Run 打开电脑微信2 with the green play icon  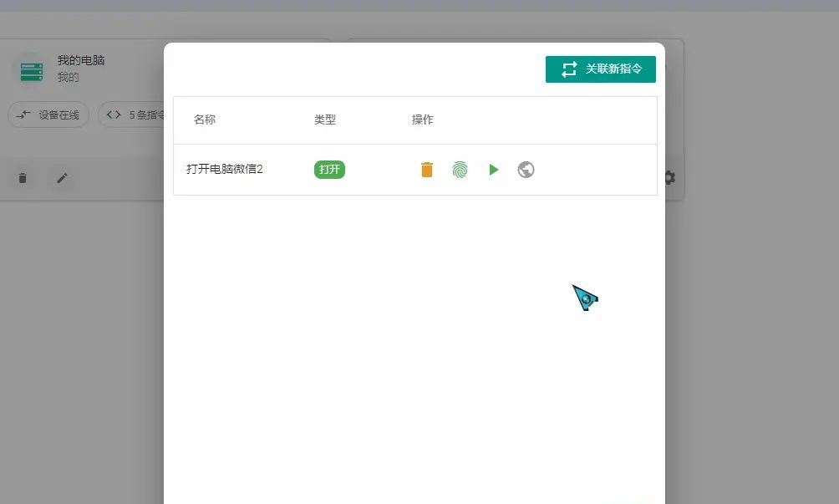pos(493,169)
